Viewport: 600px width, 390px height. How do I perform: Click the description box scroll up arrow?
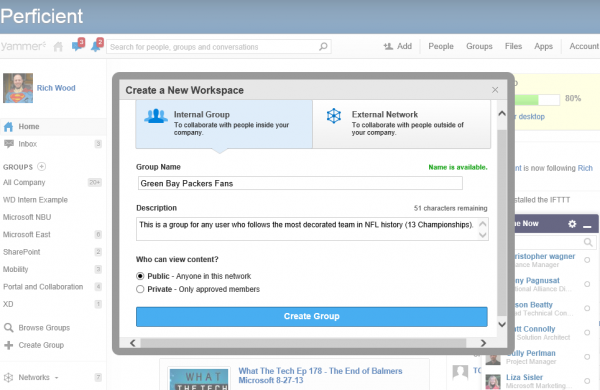click(x=483, y=224)
